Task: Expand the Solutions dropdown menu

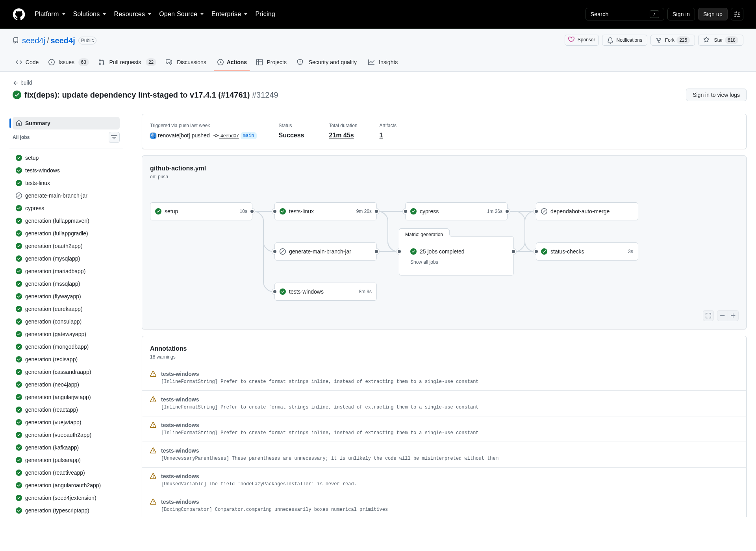Action: coord(89,14)
